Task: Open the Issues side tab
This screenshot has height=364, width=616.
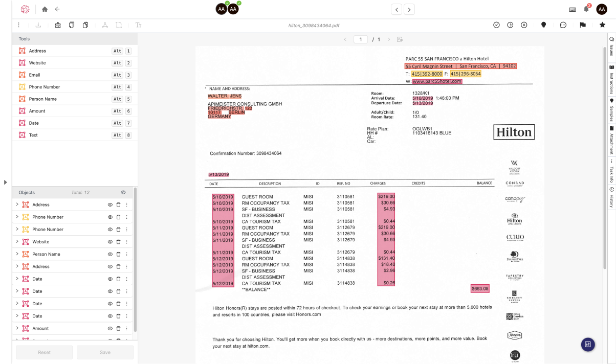Action: [611, 47]
